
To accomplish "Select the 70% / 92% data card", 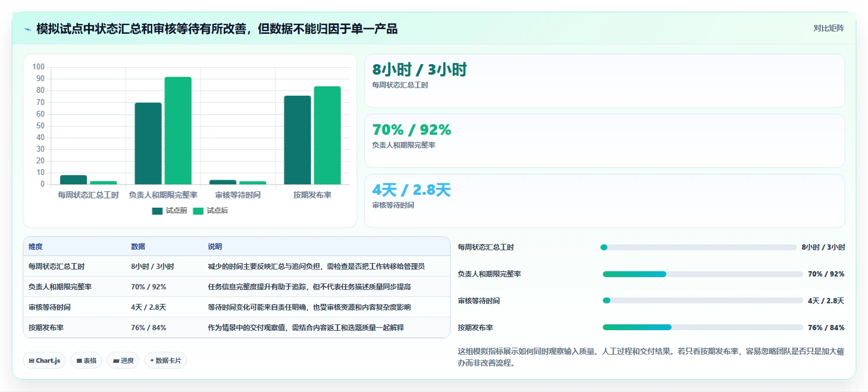I will pos(605,141).
